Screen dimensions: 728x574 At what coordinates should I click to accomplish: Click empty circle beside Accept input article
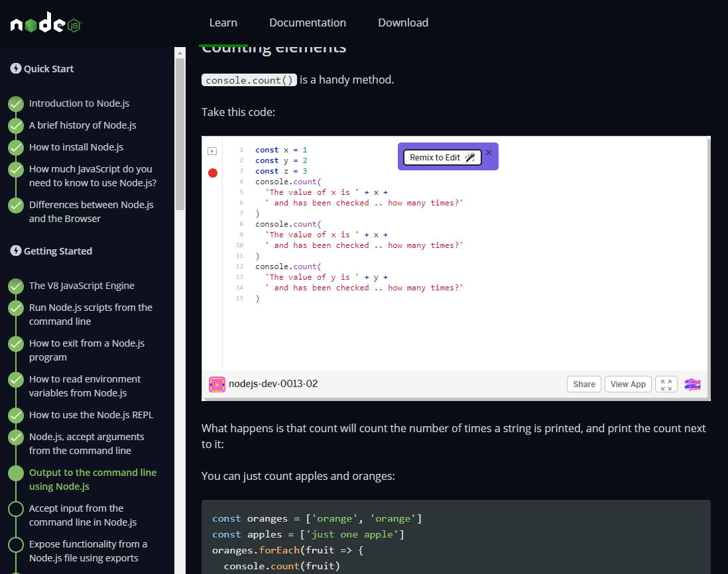[16, 508]
